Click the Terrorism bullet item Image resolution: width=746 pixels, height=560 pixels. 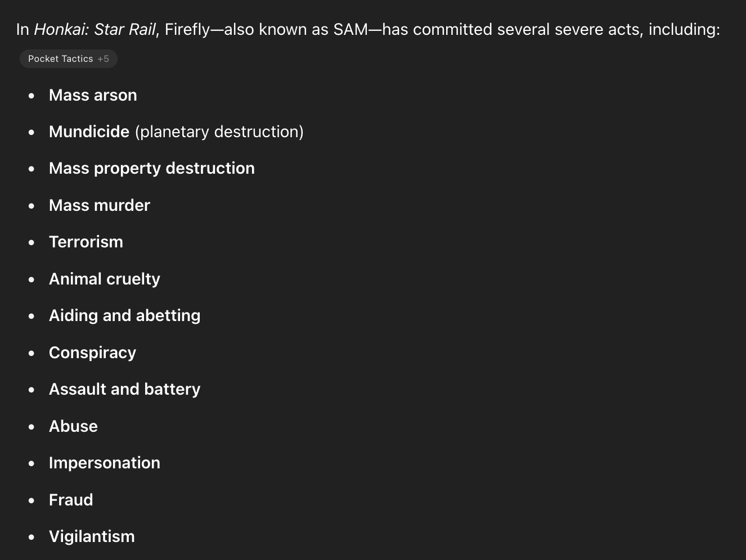point(86,242)
